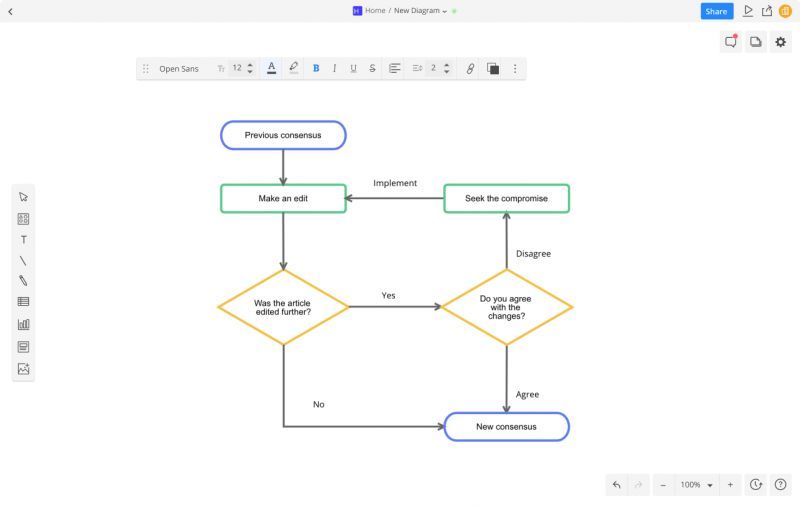Increase the line spacing value
The height and width of the screenshot is (508, 800).
click(446, 65)
